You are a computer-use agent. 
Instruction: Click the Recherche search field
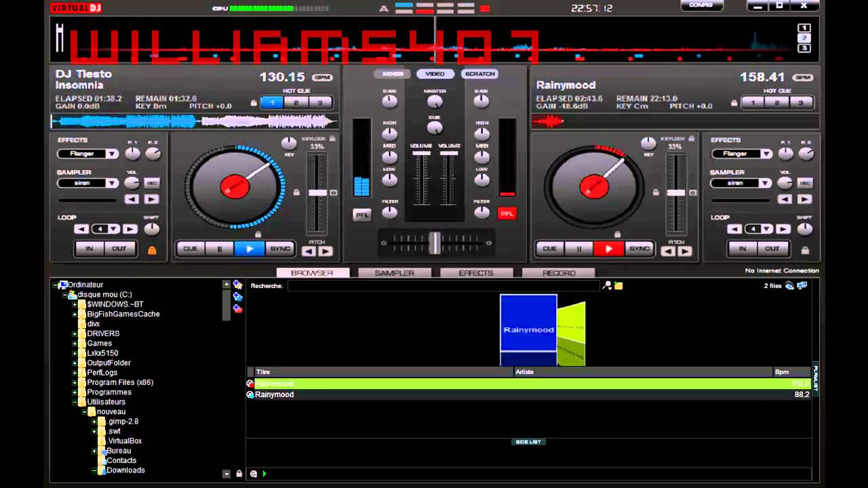click(x=443, y=286)
